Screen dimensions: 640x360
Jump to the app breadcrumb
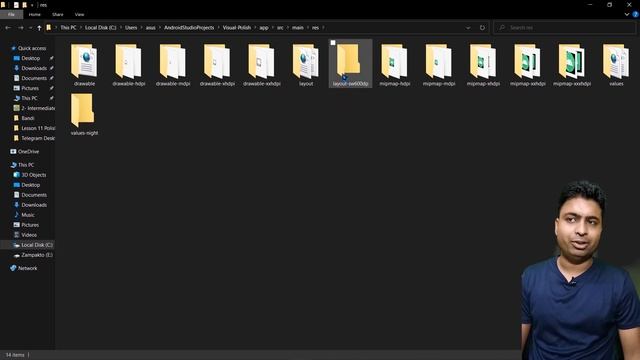[x=264, y=28]
